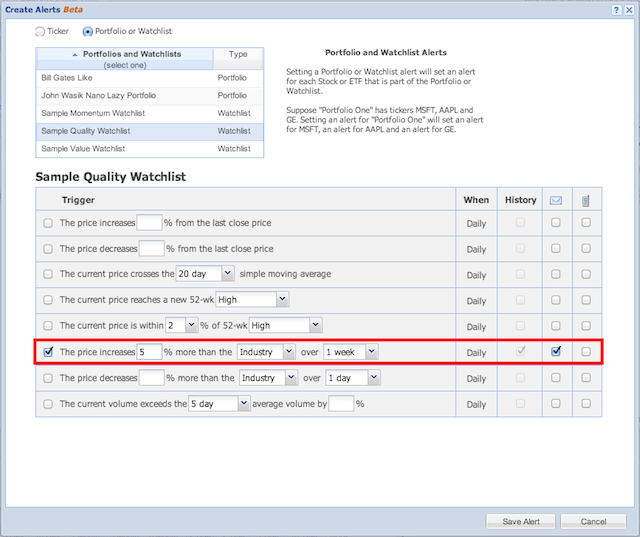
Task: Click the Type column header
Action: click(238, 59)
